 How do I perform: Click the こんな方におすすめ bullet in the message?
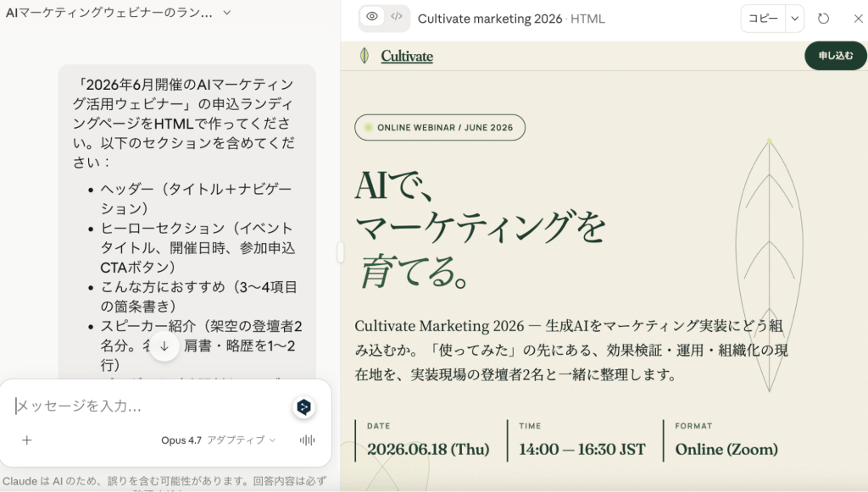(198, 296)
